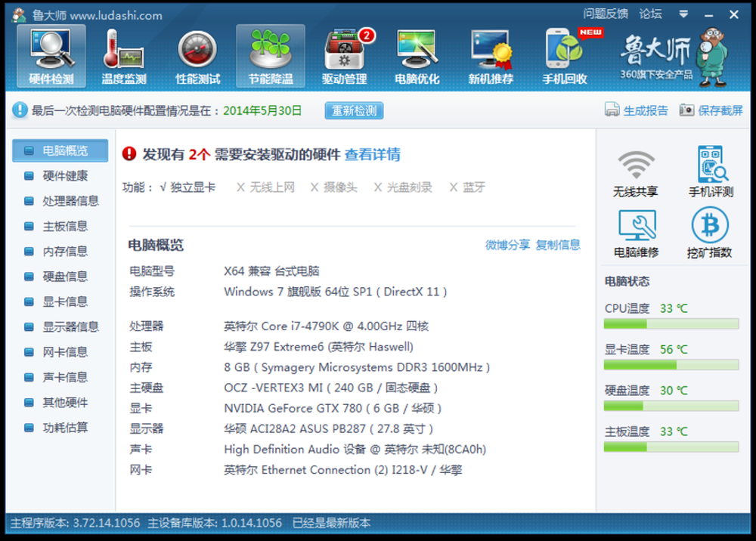Click the 重新检测 re-detect button
The width and height of the screenshot is (756, 541).
pos(354,110)
